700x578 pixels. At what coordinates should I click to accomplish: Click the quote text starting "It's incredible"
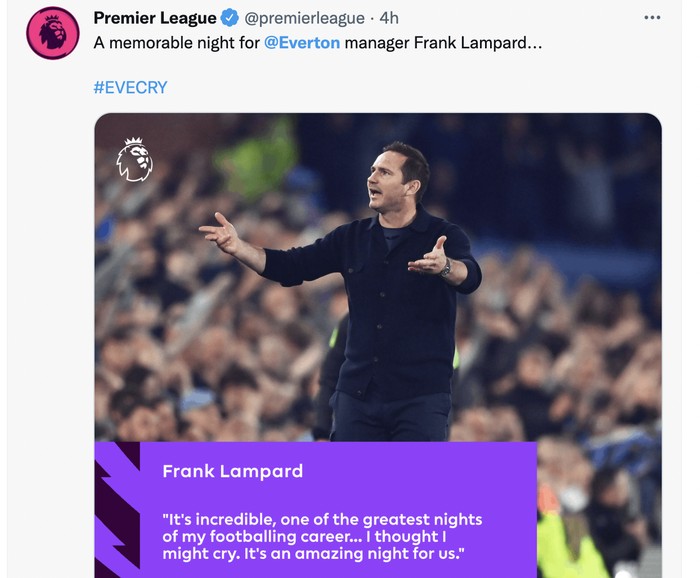(322, 536)
